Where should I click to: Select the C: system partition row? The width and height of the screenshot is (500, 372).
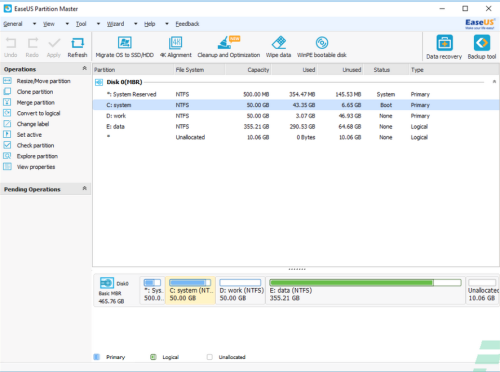(x=296, y=105)
